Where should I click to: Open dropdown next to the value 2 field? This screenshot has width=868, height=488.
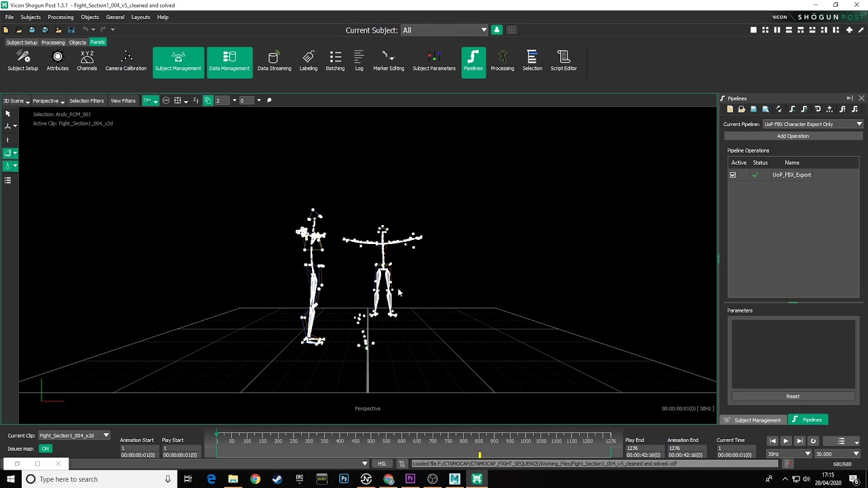coord(234,100)
